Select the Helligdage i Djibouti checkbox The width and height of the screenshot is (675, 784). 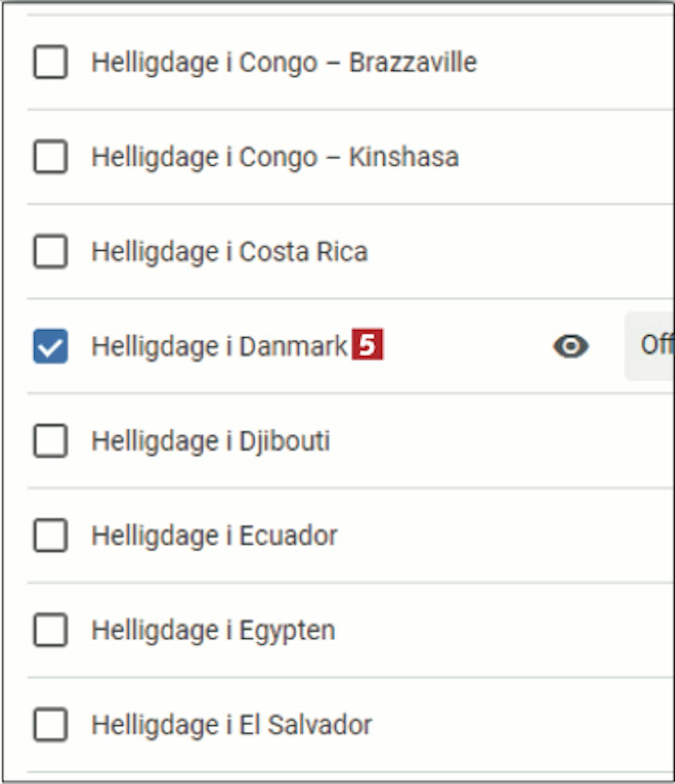[x=51, y=441]
